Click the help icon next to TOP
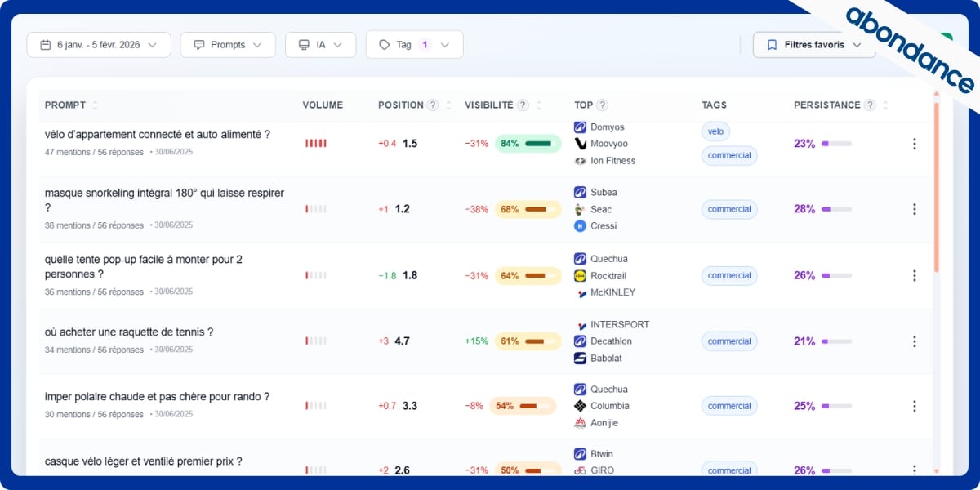980x490 pixels. point(602,105)
